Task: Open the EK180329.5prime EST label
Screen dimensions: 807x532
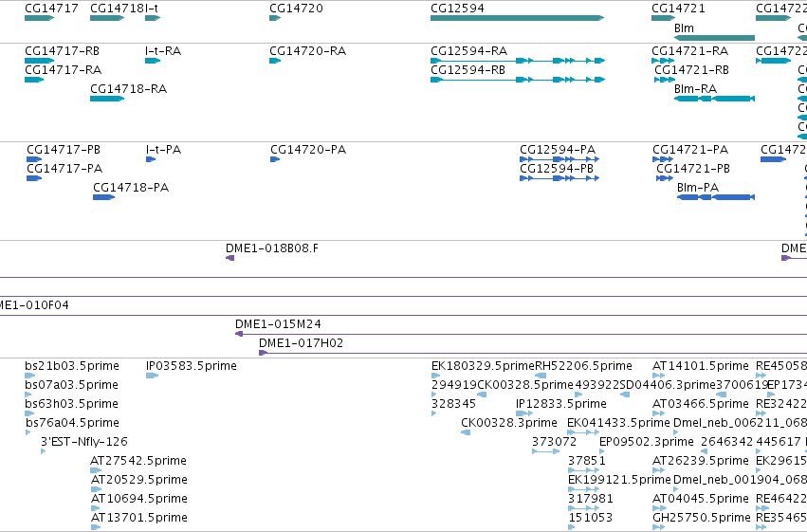Action: (484, 366)
